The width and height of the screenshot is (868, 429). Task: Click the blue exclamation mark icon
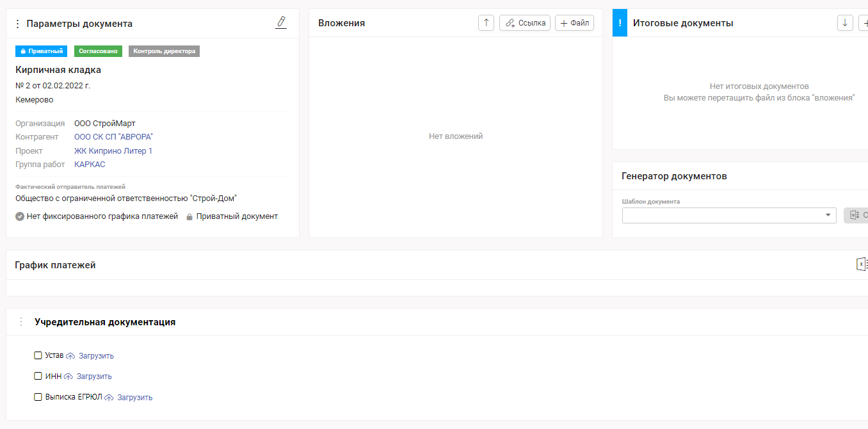[620, 23]
